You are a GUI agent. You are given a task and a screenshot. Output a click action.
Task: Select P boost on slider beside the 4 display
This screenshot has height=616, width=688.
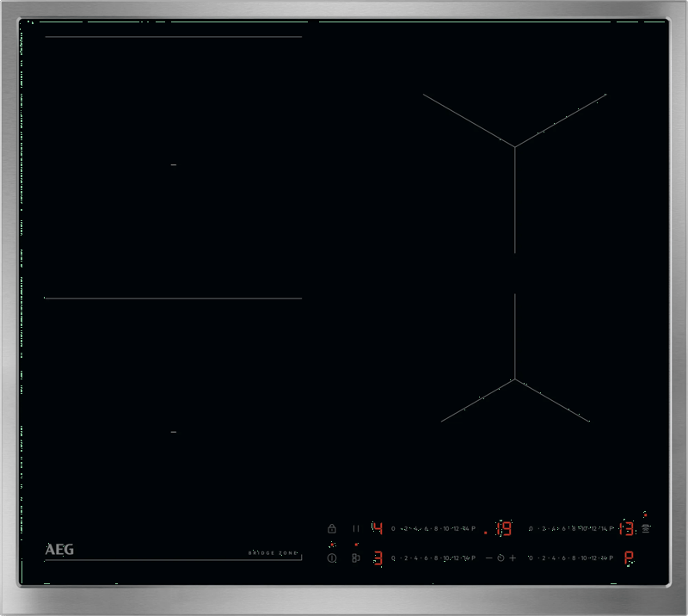[474, 528]
